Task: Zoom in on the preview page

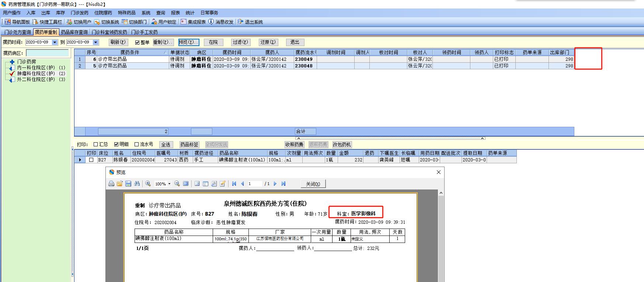Action: point(148,184)
